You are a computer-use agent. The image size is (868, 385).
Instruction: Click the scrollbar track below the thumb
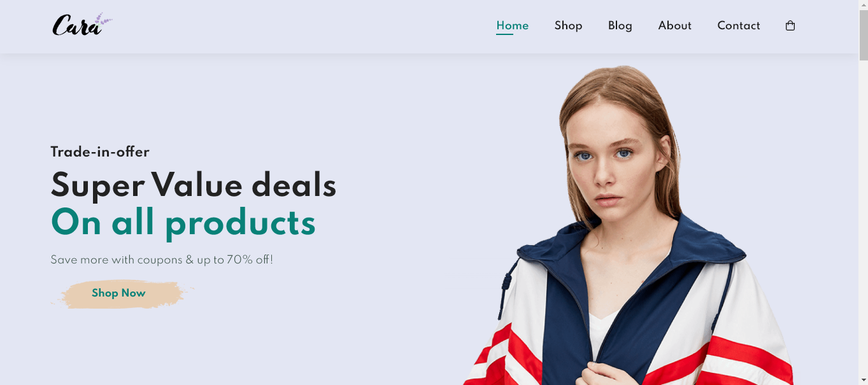point(863,216)
